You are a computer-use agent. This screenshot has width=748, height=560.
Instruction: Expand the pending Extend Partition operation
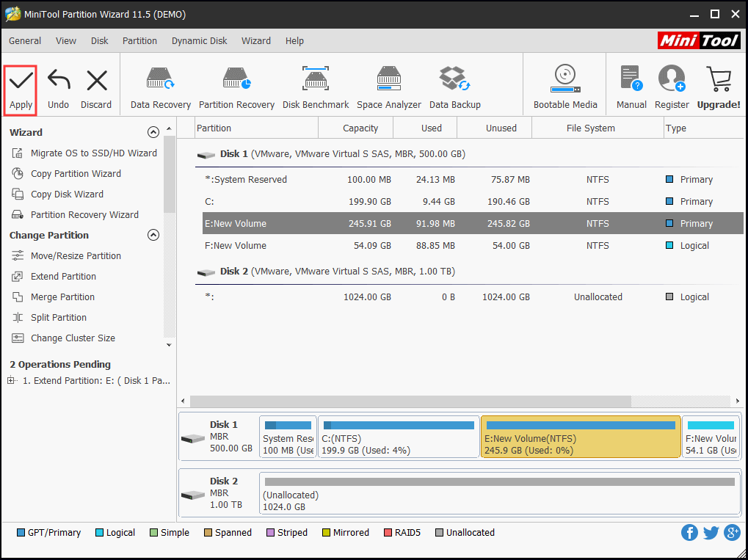pyautogui.click(x=11, y=381)
